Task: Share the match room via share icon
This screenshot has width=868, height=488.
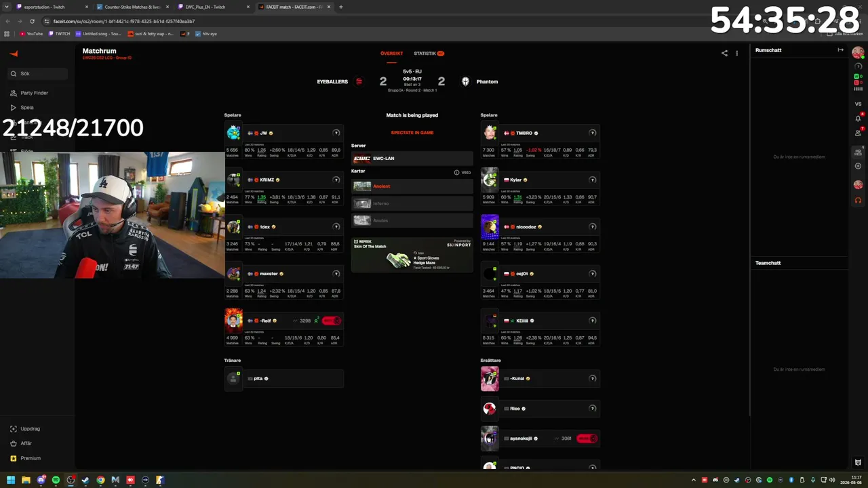Action: [x=724, y=54]
